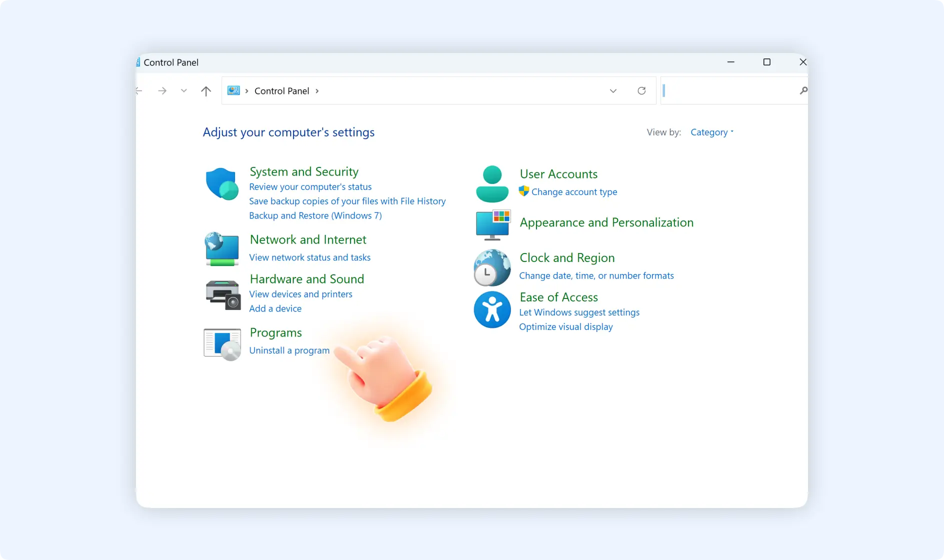Screen dimensions: 944x560
Task: Open the System and Security shield icon
Action: click(222, 183)
